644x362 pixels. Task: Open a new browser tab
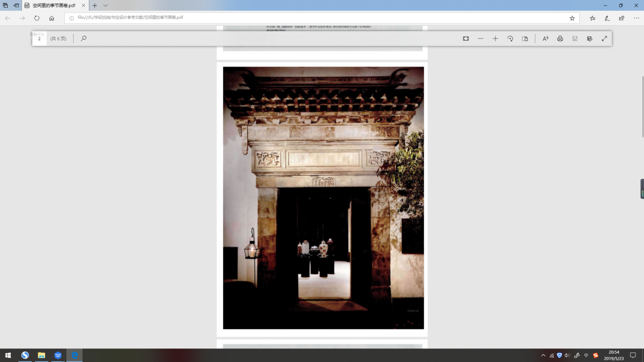coord(95,5)
